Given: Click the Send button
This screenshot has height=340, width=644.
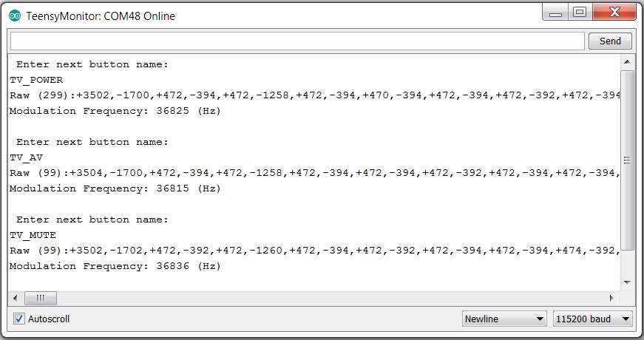Looking at the screenshot, I should click(610, 41).
